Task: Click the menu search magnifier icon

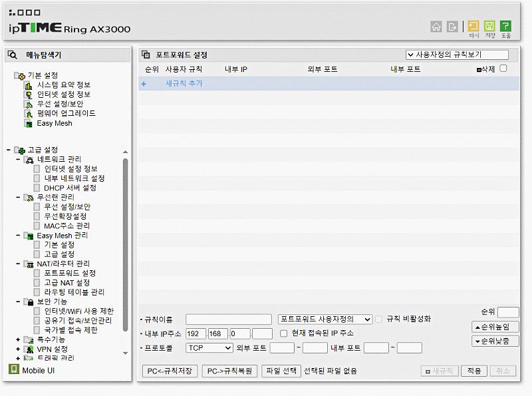Action: (13, 55)
